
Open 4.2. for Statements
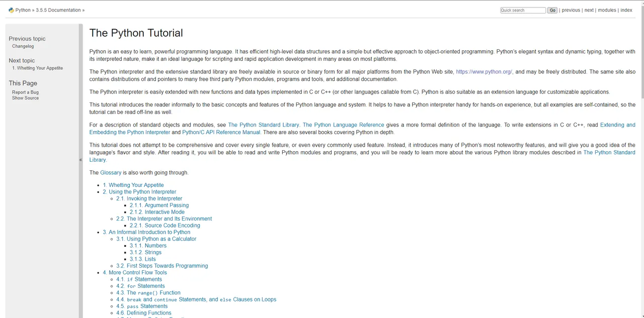(x=140, y=286)
